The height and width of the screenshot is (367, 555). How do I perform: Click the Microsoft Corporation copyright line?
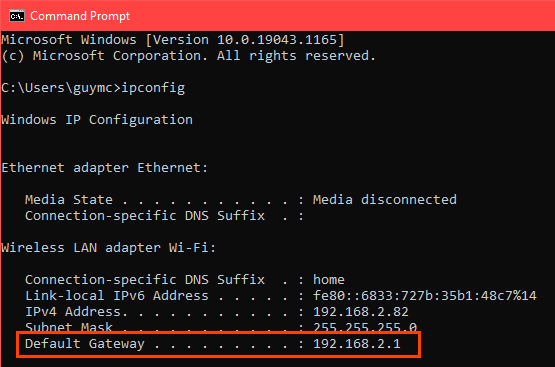(x=189, y=56)
